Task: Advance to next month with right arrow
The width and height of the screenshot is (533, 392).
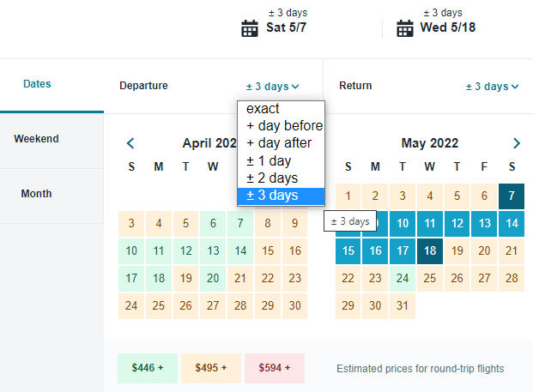Action: [x=517, y=143]
